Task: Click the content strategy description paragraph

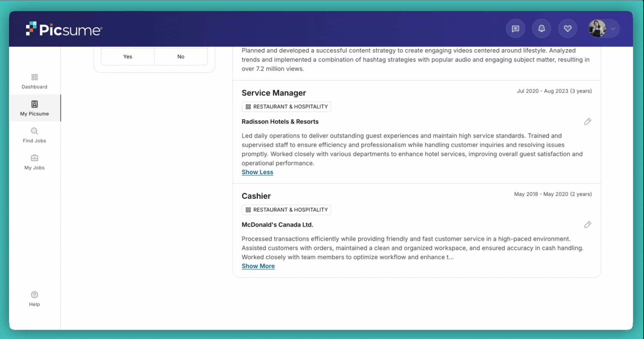Action: [416, 60]
